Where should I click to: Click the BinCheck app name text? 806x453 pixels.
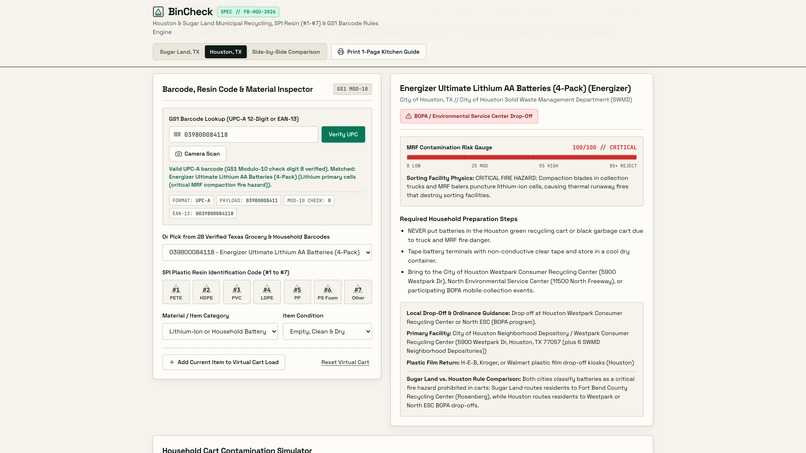point(190,11)
